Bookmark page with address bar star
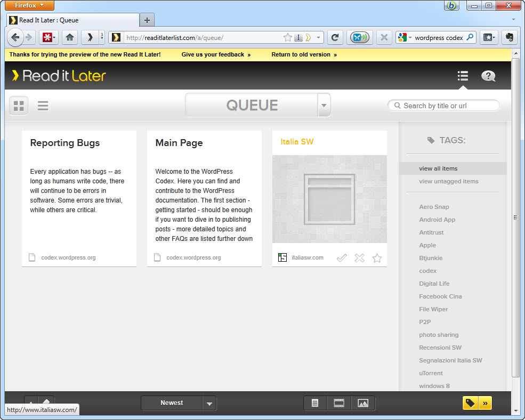Image resolution: width=525 pixels, height=420 pixels. [287, 37]
